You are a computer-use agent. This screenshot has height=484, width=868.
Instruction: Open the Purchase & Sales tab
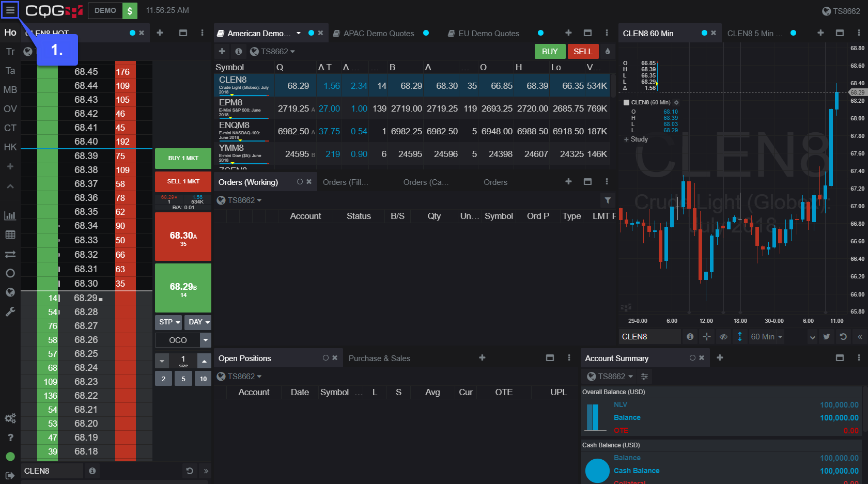coord(379,358)
